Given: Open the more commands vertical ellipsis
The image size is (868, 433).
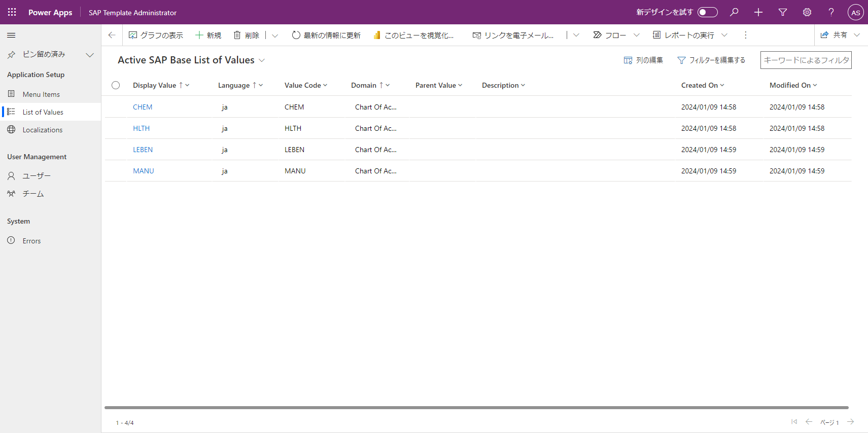Looking at the screenshot, I should (745, 35).
